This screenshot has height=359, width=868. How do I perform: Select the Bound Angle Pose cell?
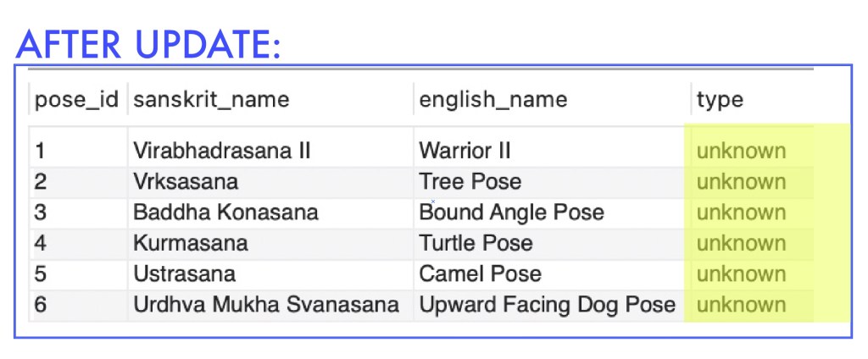coord(512,213)
